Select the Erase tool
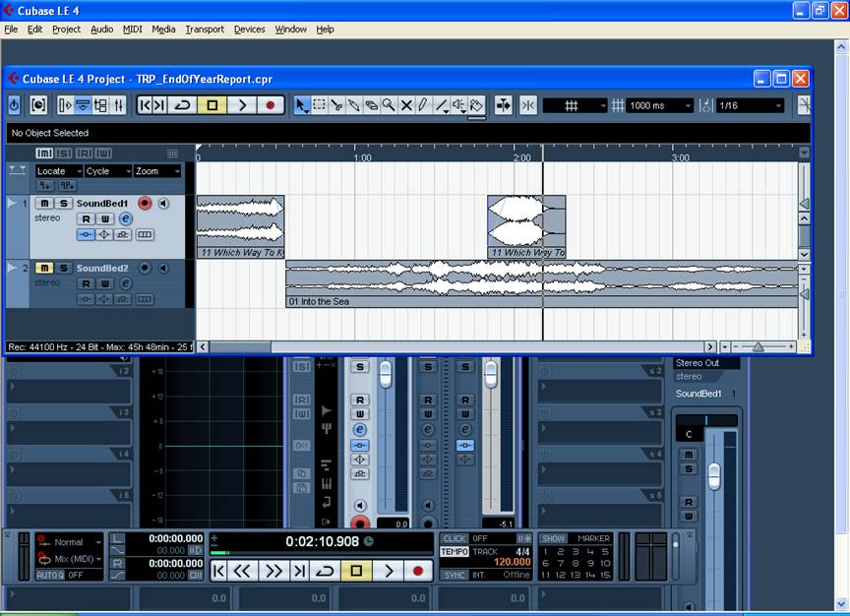Image resolution: width=850 pixels, height=616 pixels. click(x=371, y=105)
